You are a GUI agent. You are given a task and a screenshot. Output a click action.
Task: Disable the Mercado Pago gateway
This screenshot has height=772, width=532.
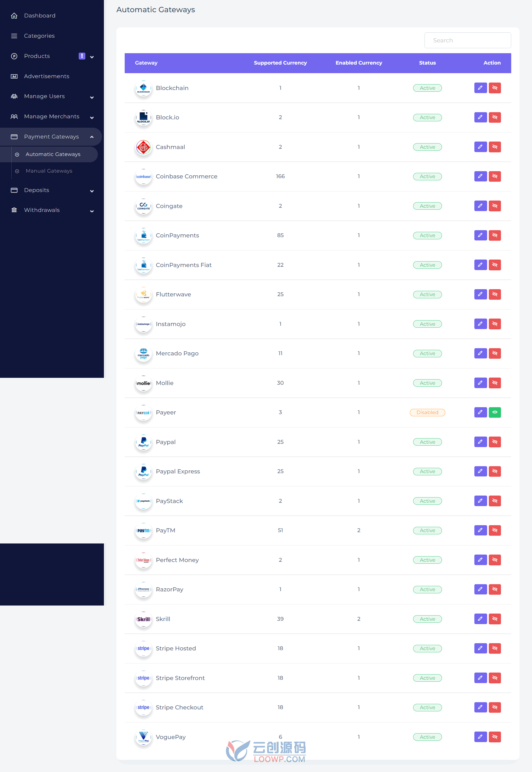tap(495, 353)
